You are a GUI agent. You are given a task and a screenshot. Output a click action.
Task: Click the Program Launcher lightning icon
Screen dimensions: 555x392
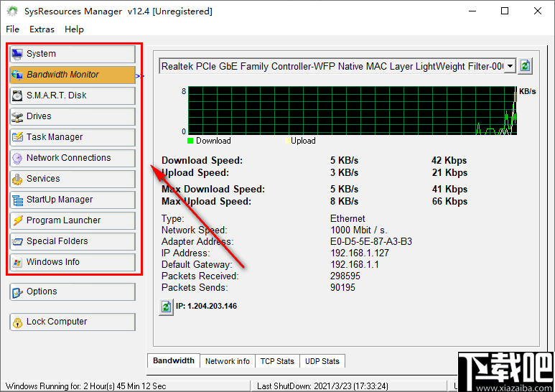(17, 220)
